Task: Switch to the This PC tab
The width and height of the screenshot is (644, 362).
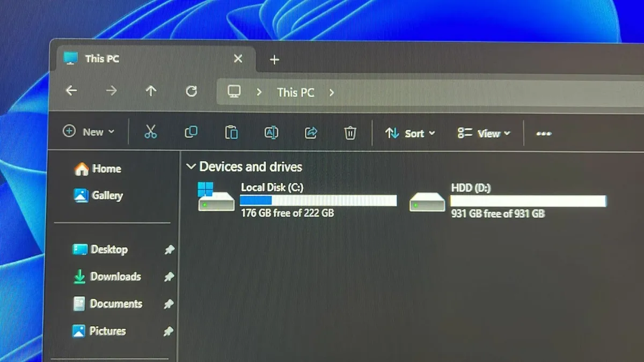Action: 102,58
